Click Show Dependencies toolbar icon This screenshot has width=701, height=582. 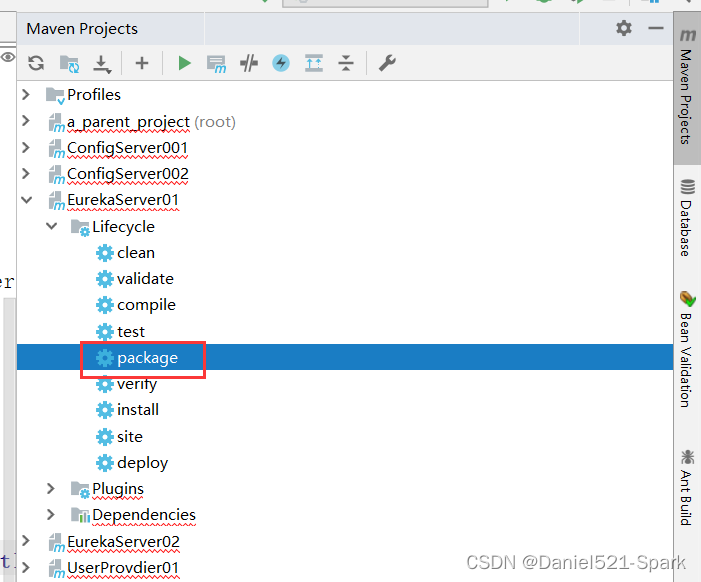click(x=313, y=63)
